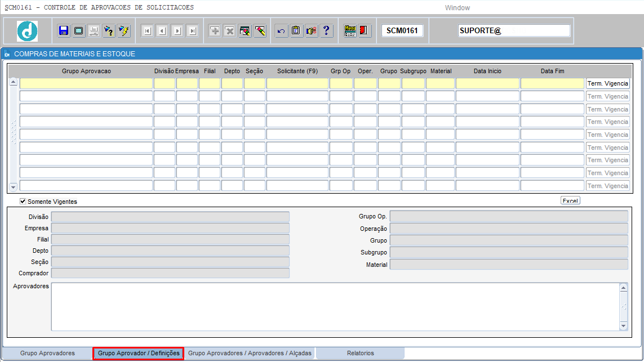644x362 pixels.
Task: Click highlighted row Subgrupo cell
Action: (x=413, y=84)
